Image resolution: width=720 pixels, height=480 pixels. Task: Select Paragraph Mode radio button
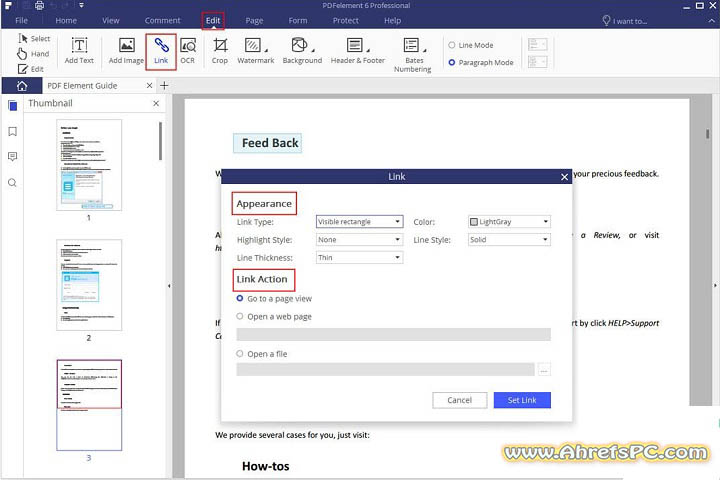(452, 62)
